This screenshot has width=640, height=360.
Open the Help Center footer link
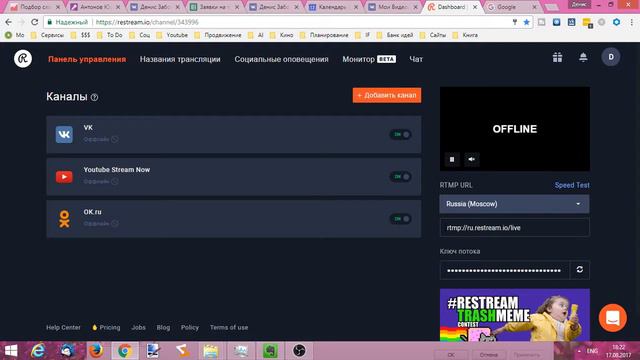[x=63, y=327]
